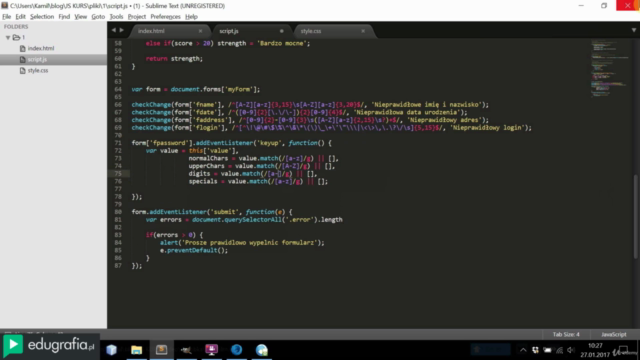Open the Edit menu
The image size is (640, 360).
pyautogui.click(x=20, y=17)
